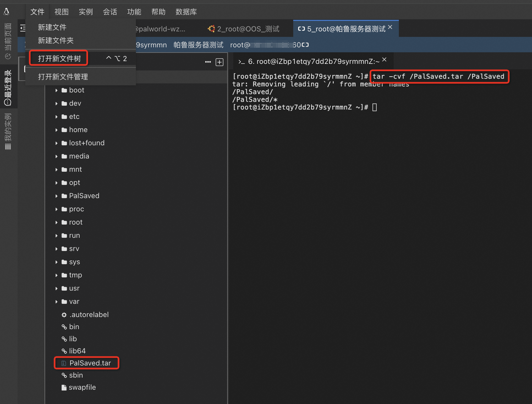The width and height of the screenshot is (532, 404).
Task: Expand the home folder arrow
Action: [x=56, y=130]
